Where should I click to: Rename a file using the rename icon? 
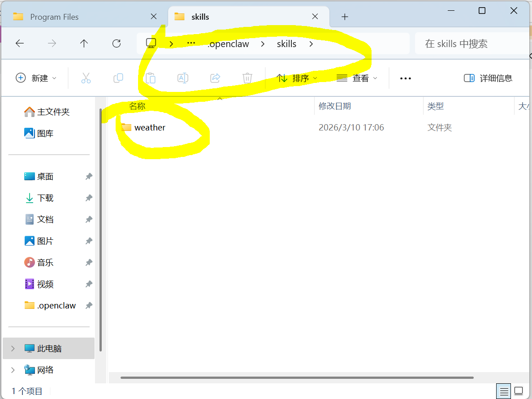click(182, 78)
